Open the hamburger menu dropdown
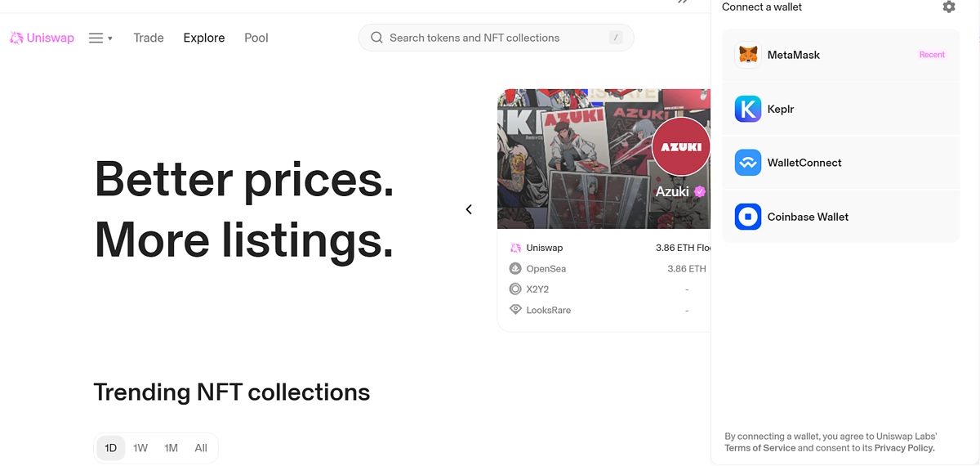 tap(100, 38)
